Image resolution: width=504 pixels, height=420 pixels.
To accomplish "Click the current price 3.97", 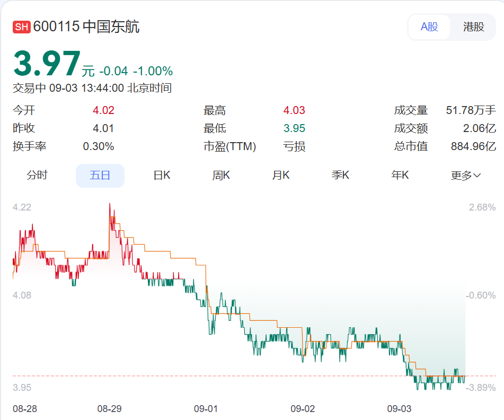I will tap(47, 64).
